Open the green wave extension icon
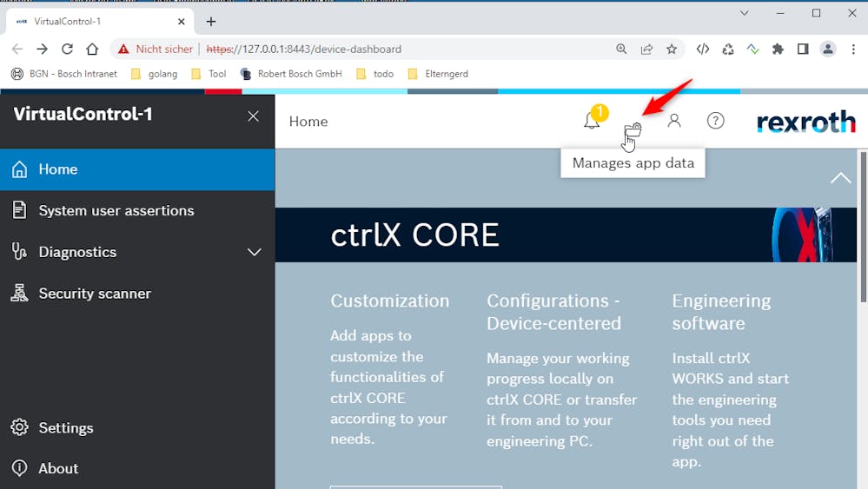The height and width of the screenshot is (489, 868). 752,50
